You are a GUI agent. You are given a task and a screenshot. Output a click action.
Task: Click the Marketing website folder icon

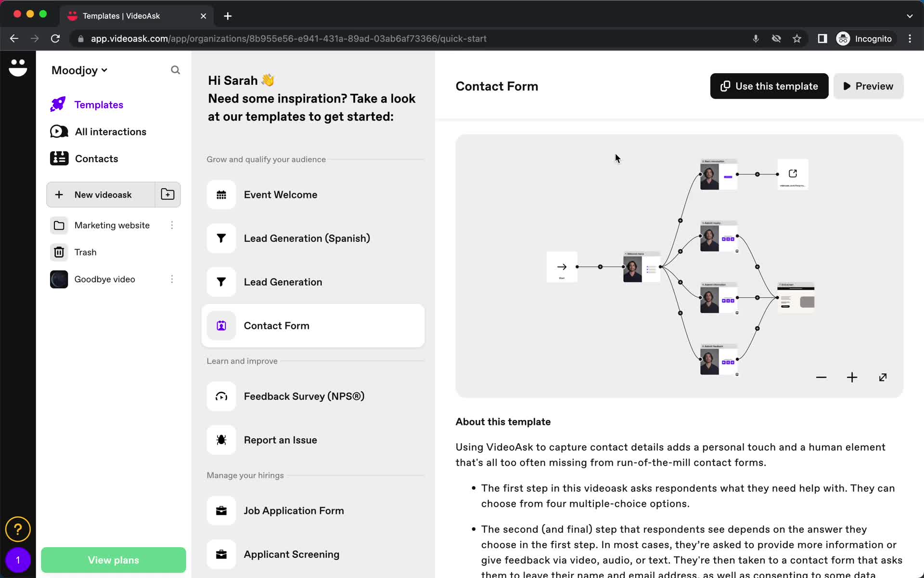click(x=59, y=225)
